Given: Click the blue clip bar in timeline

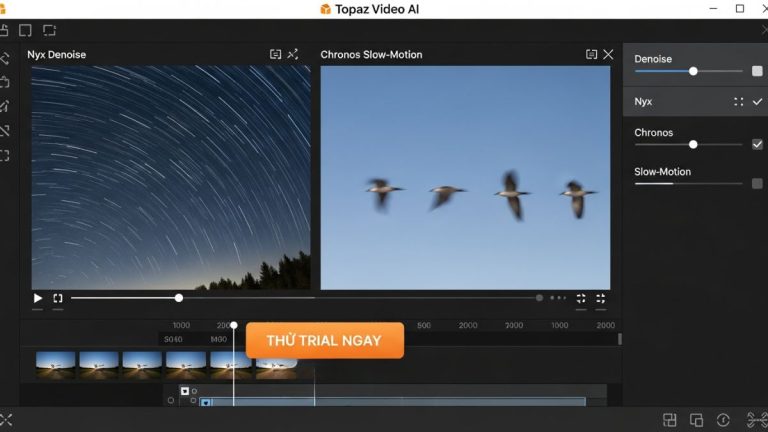Looking at the screenshot, I should point(393,402).
